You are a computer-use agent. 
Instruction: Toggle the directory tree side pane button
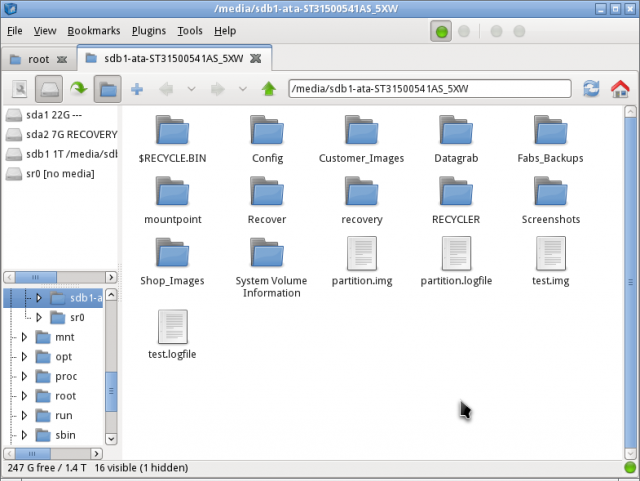pos(108,89)
